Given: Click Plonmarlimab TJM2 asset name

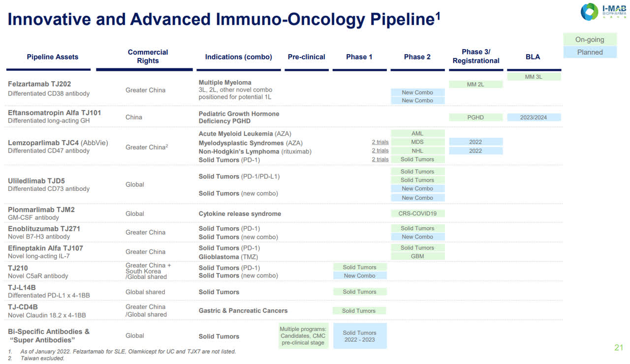Looking at the screenshot, I should click(41, 210).
